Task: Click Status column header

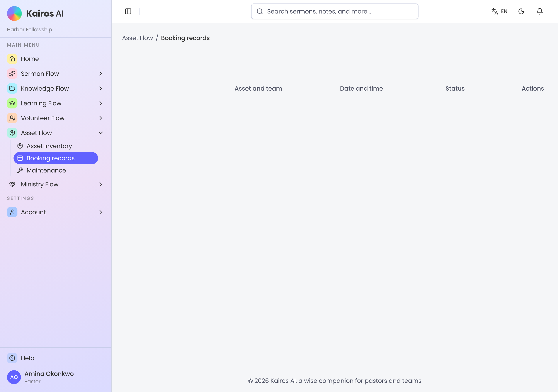Action: coord(455,89)
